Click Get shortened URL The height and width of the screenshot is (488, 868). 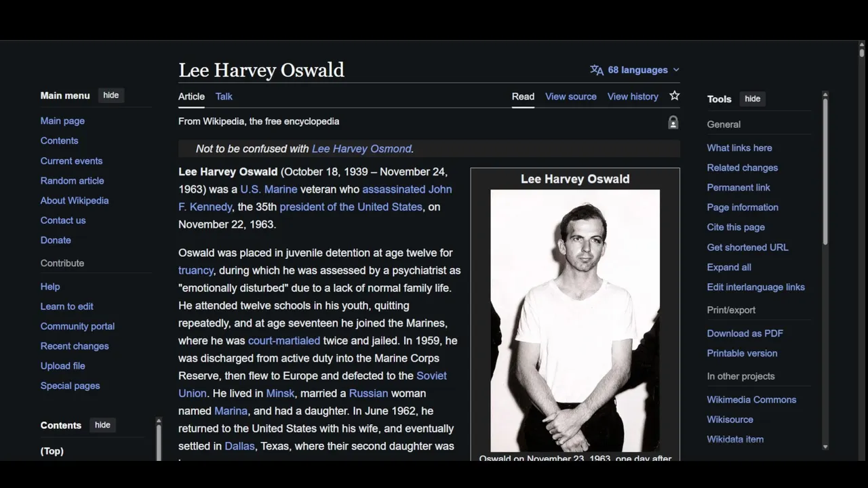click(748, 247)
